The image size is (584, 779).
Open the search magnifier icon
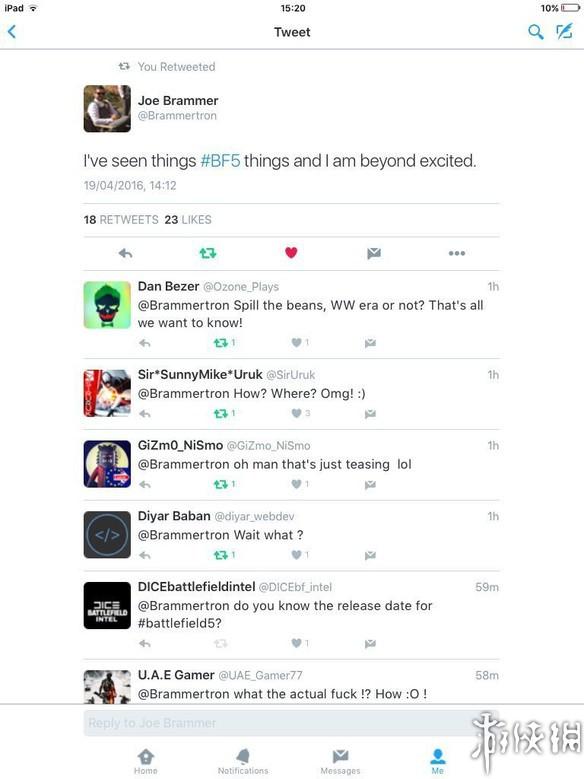click(535, 32)
